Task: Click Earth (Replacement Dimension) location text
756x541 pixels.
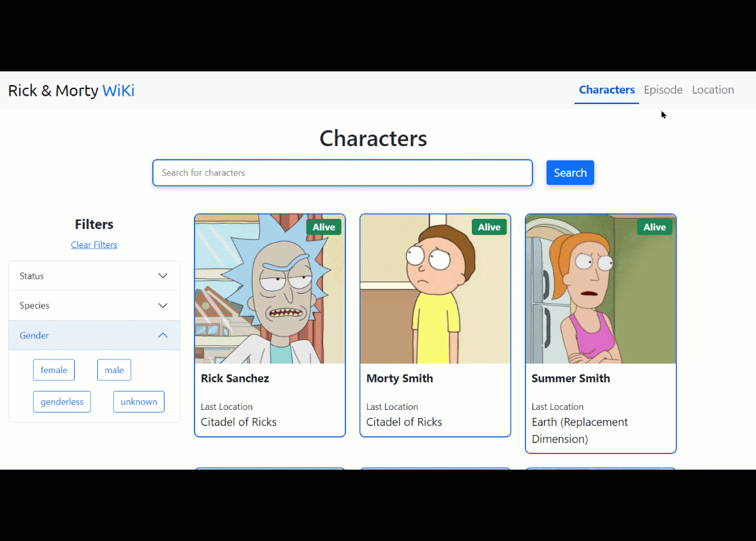Action: coord(580,431)
